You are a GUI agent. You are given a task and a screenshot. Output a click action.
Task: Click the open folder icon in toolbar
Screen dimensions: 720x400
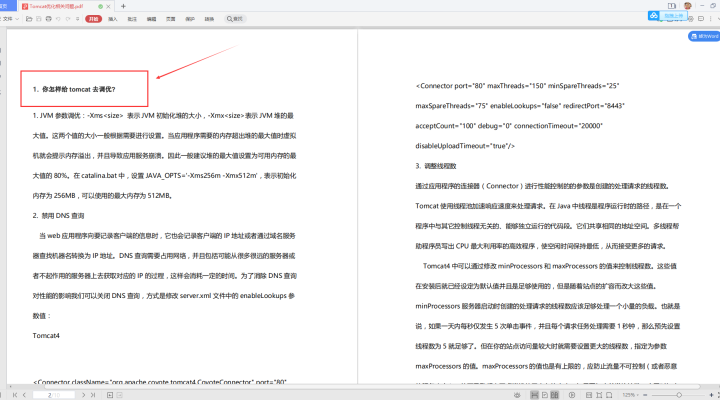(29, 19)
